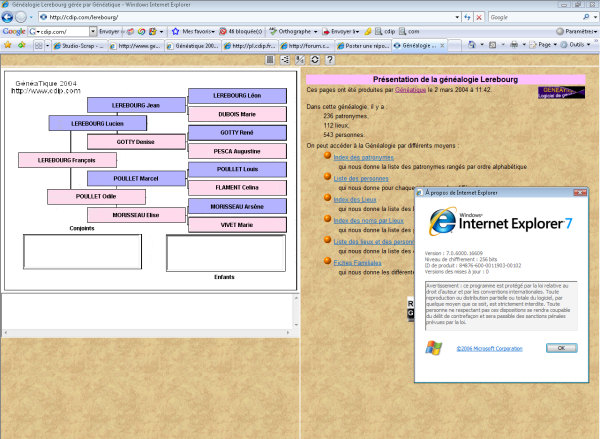Switch to the http://forum.c... tab
600x439 pixels.
click(306, 46)
